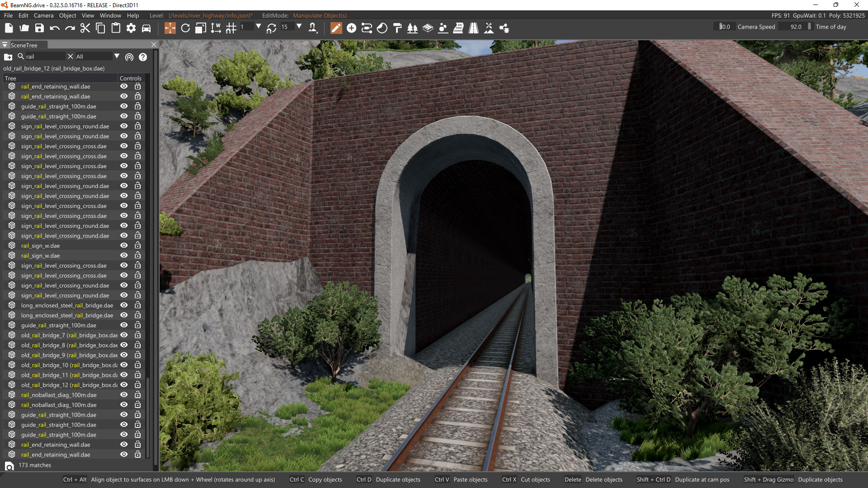Select the Rotate object tool
The height and width of the screenshot is (488, 868).
(185, 28)
